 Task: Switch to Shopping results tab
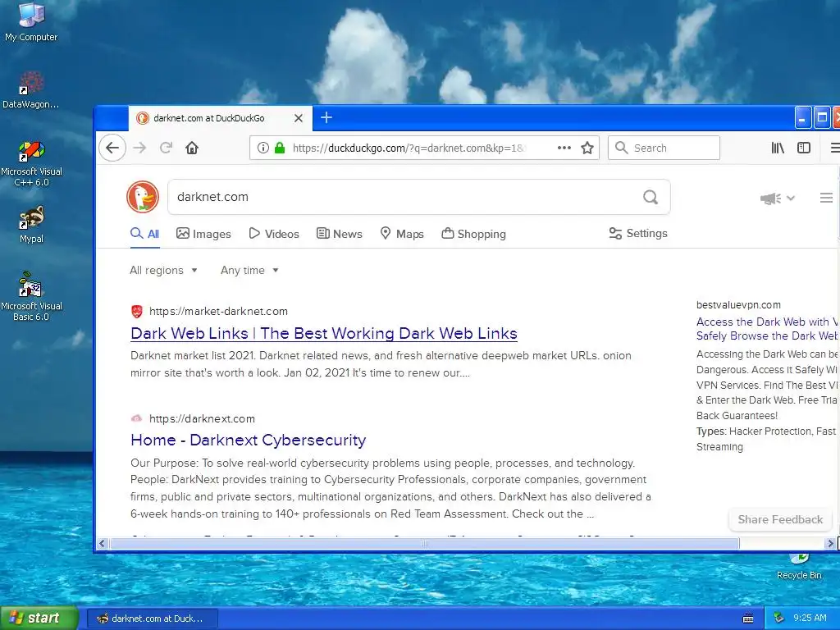pos(473,234)
